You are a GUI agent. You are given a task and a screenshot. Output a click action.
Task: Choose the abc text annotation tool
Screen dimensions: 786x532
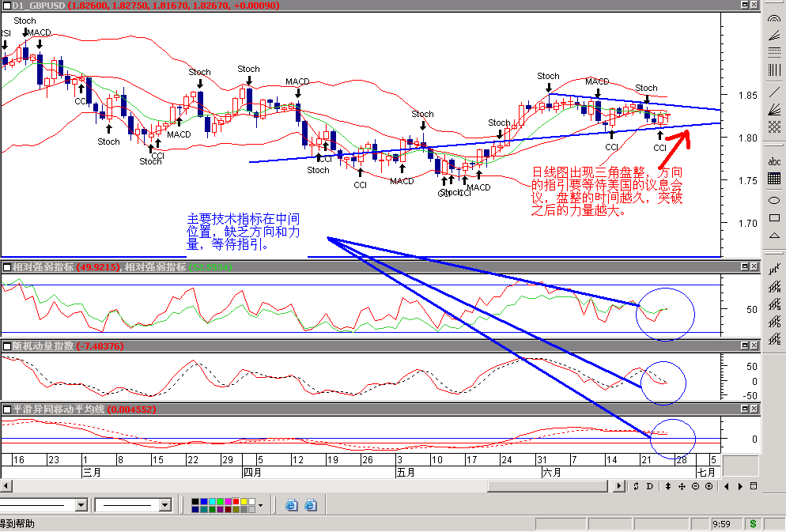[x=774, y=161]
